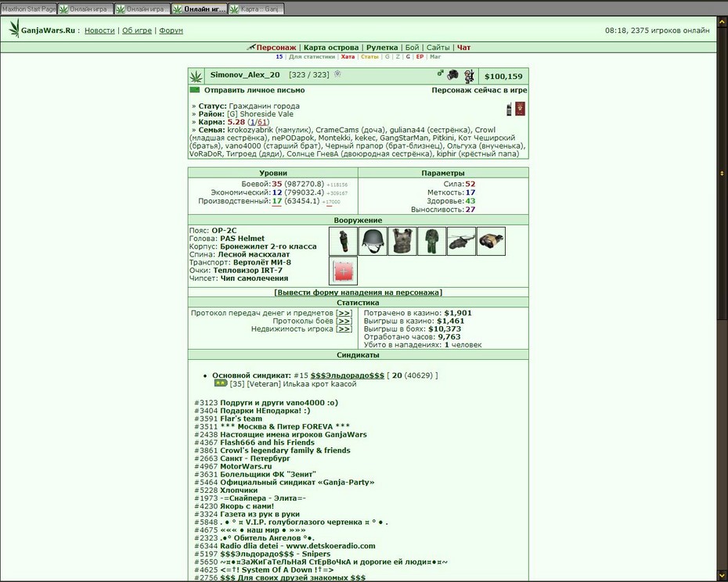Click the small badge icon after [323 / 323]
The width and height of the screenshot is (728, 582).
[337, 74]
